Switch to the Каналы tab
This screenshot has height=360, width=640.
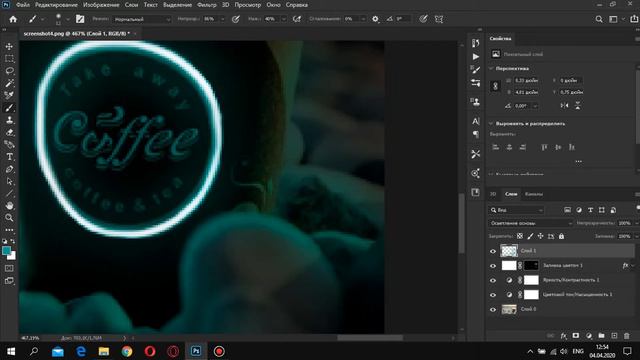pos(534,194)
